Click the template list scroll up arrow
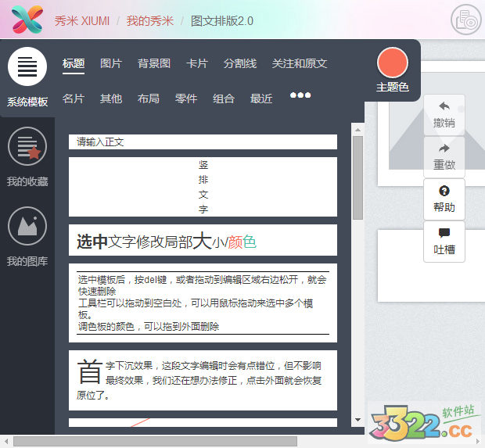 point(357,130)
